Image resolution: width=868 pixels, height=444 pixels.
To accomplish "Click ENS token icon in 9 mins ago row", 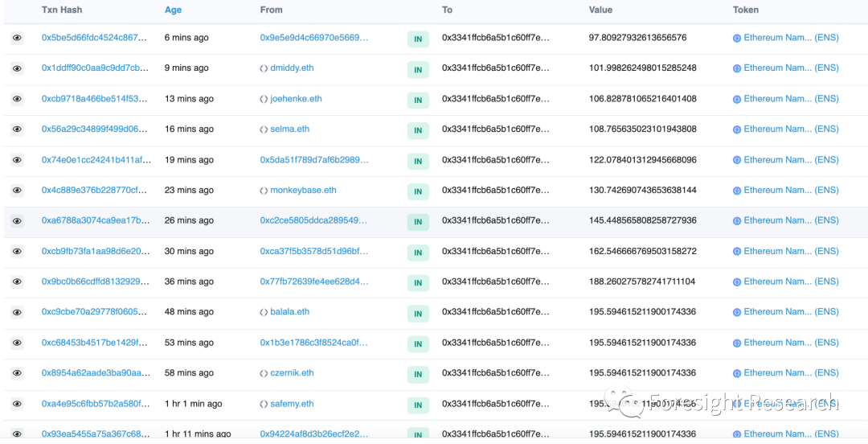I will pyautogui.click(x=737, y=68).
